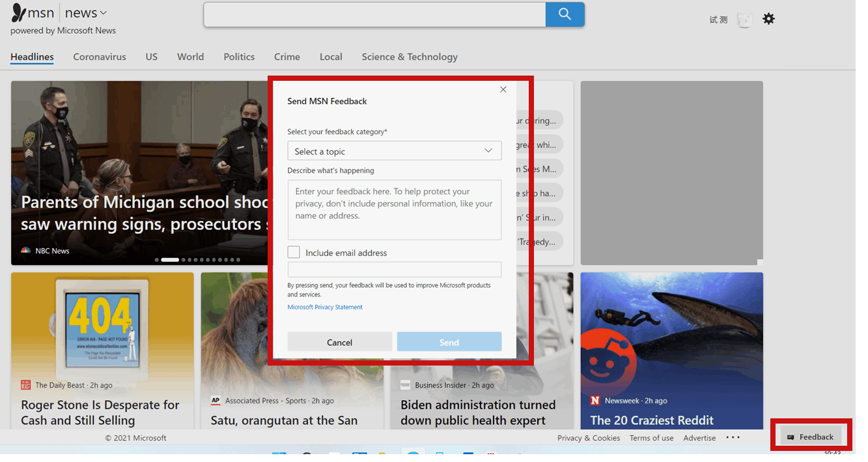The image size is (868, 462).
Task: Open the Satu orangutan article headline
Action: coord(284,420)
